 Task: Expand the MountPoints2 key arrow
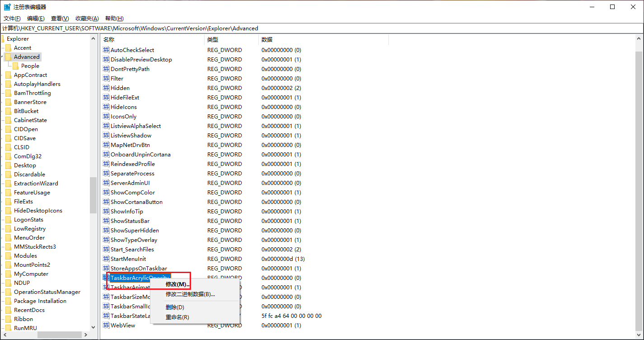tap(2, 265)
